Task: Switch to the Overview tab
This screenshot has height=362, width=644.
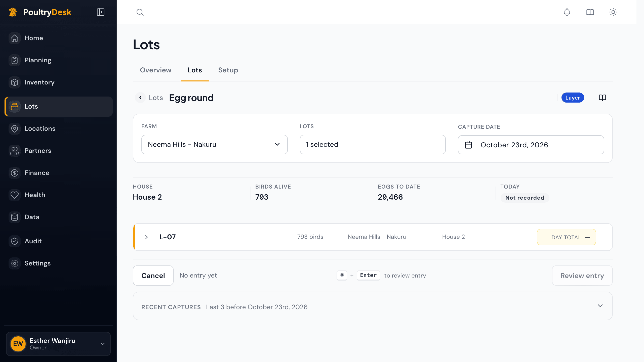Action: pos(155,70)
